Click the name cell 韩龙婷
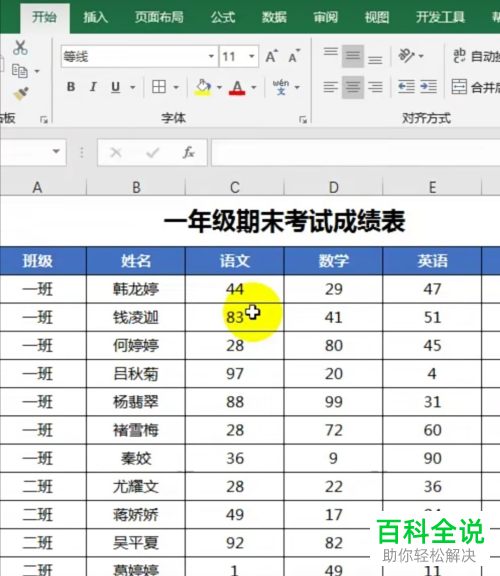This screenshot has width=500, height=576. point(136,289)
